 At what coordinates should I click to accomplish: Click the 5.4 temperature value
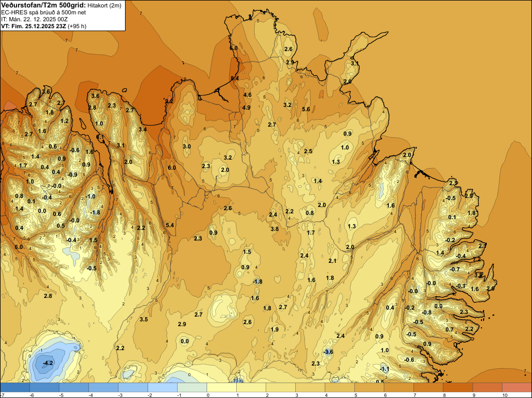(x=170, y=225)
